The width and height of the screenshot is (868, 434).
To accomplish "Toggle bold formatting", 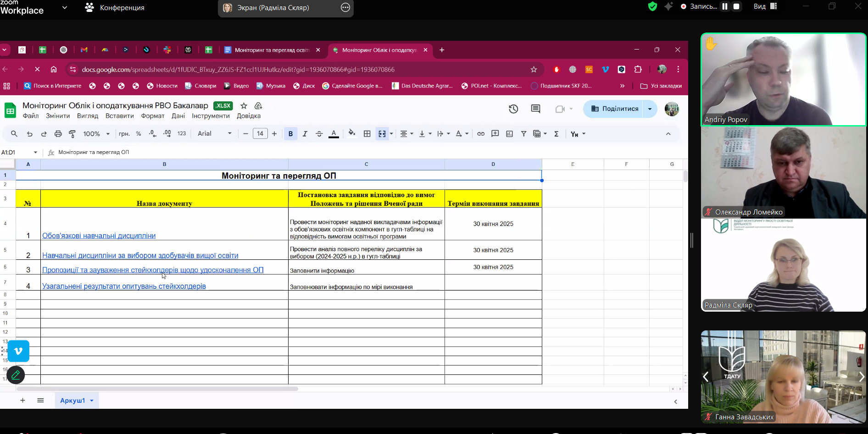I will pyautogui.click(x=290, y=134).
